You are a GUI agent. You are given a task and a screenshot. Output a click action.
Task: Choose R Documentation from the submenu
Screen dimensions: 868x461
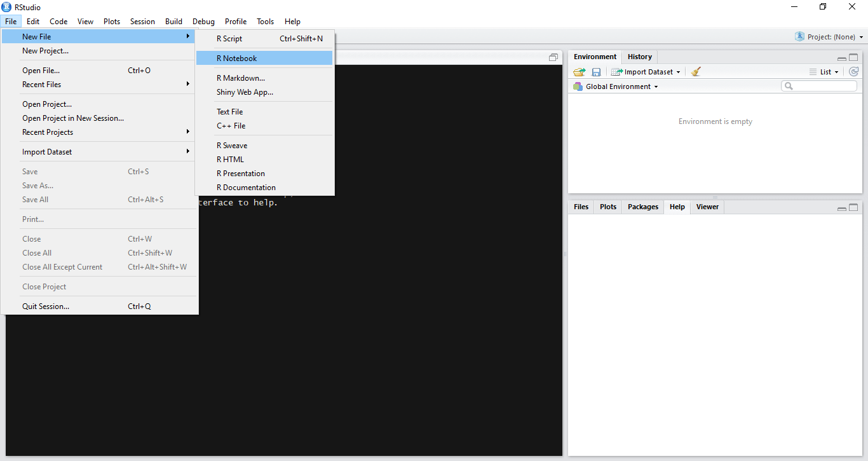pos(264,188)
